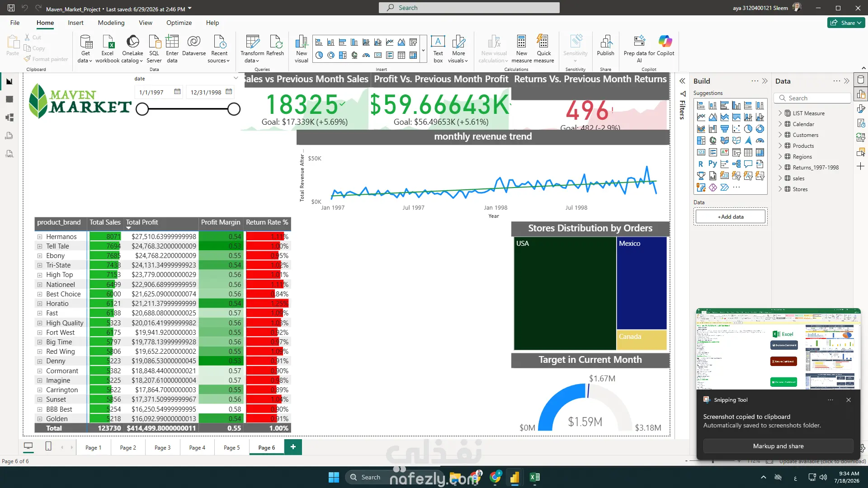The width and height of the screenshot is (868, 488).
Task: Click the Share button
Action: pos(846,23)
